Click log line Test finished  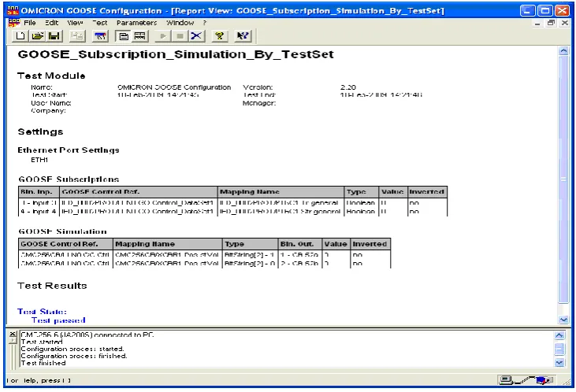(x=43, y=363)
